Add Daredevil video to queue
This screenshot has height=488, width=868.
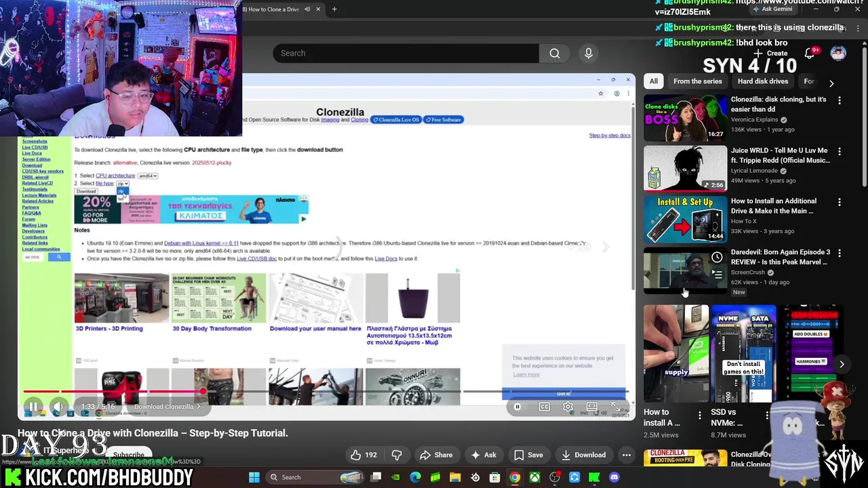click(x=717, y=274)
